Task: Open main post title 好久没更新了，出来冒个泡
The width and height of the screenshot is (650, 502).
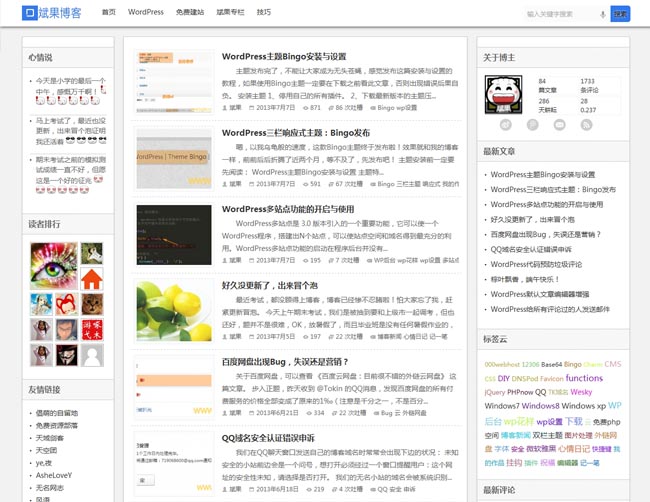Action: (x=269, y=286)
